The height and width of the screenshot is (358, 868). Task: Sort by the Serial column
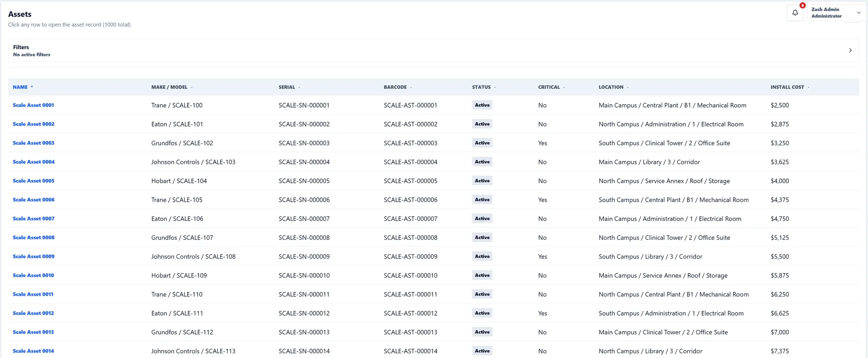point(289,87)
